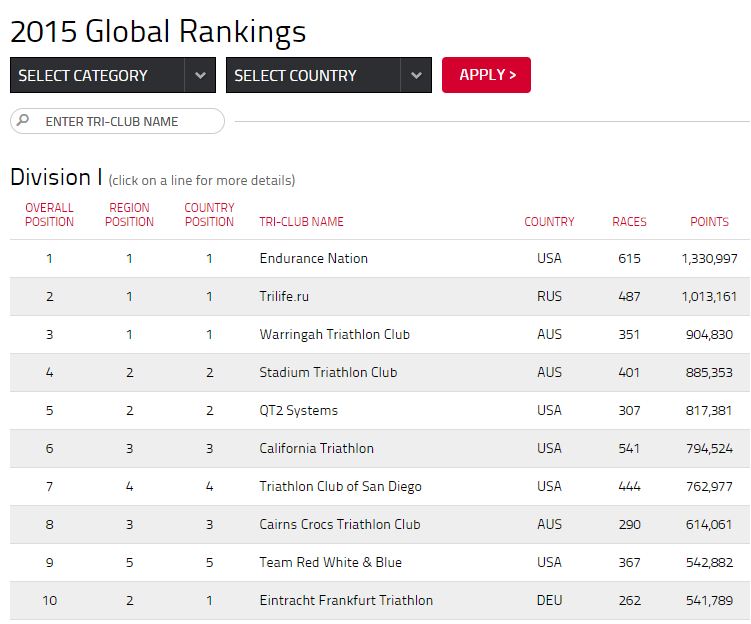
Task: Click the Region Position column header
Action: tap(129, 215)
